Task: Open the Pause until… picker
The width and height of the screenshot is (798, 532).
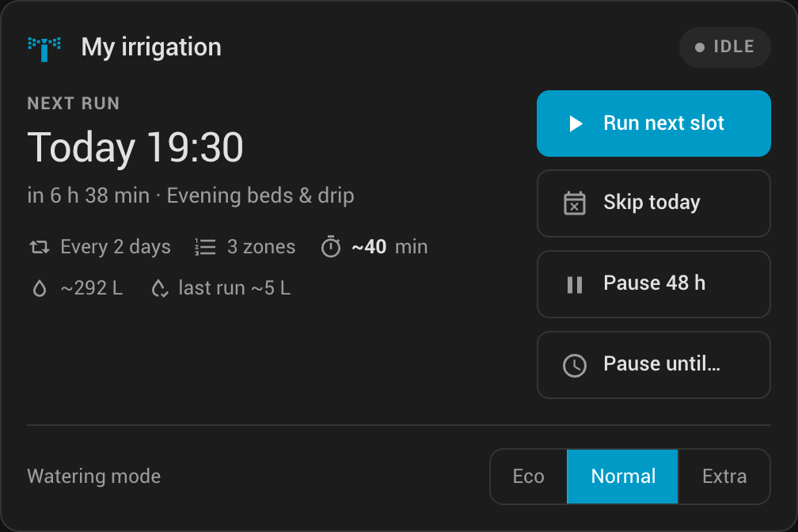Action: click(x=653, y=365)
